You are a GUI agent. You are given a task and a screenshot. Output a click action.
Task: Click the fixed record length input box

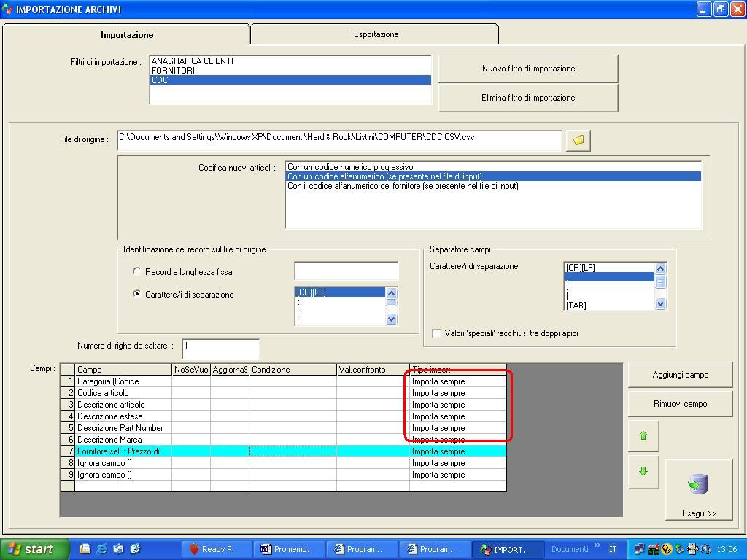[347, 271]
